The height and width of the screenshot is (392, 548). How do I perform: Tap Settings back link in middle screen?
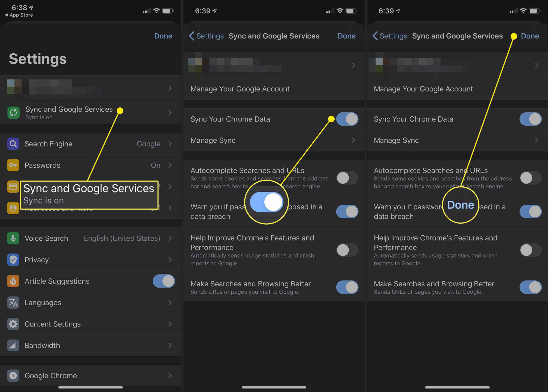pos(210,36)
